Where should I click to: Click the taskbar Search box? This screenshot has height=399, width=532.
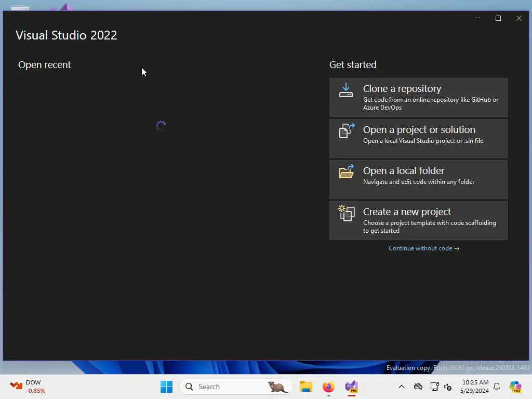[x=236, y=387]
